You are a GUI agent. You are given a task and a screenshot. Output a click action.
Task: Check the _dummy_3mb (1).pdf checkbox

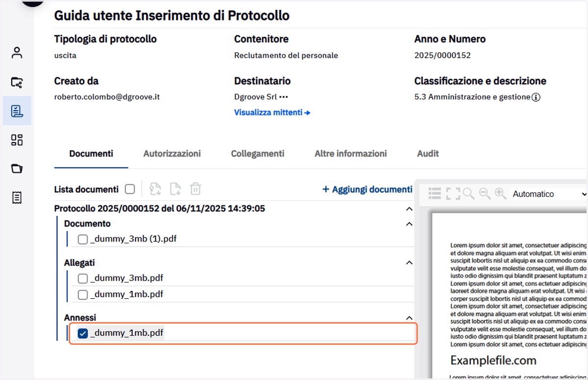coord(83,239)
